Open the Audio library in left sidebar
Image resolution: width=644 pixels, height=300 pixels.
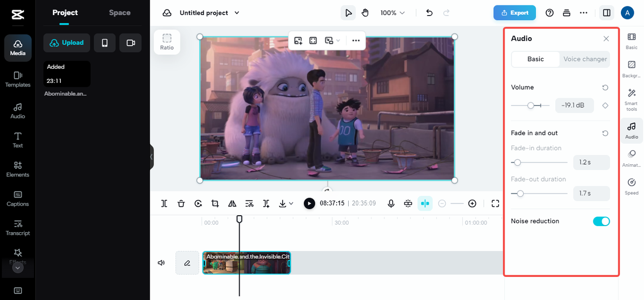(18, 111)
